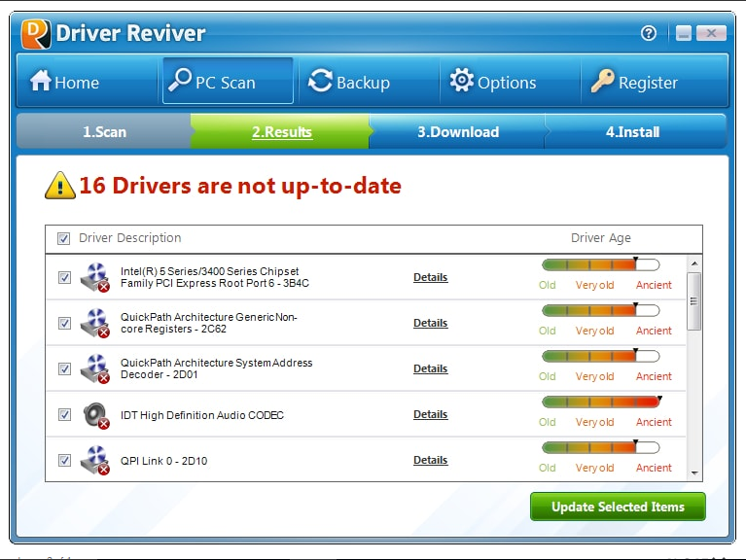Screen dimensions: 746x560
Task: Open Details for QPI Link 0 - 2D10
Action: pyautogui.click(x=431, y=460)
